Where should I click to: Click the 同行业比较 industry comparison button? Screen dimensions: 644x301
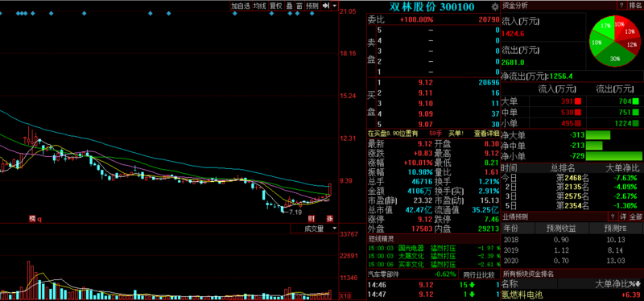(480, 274)
